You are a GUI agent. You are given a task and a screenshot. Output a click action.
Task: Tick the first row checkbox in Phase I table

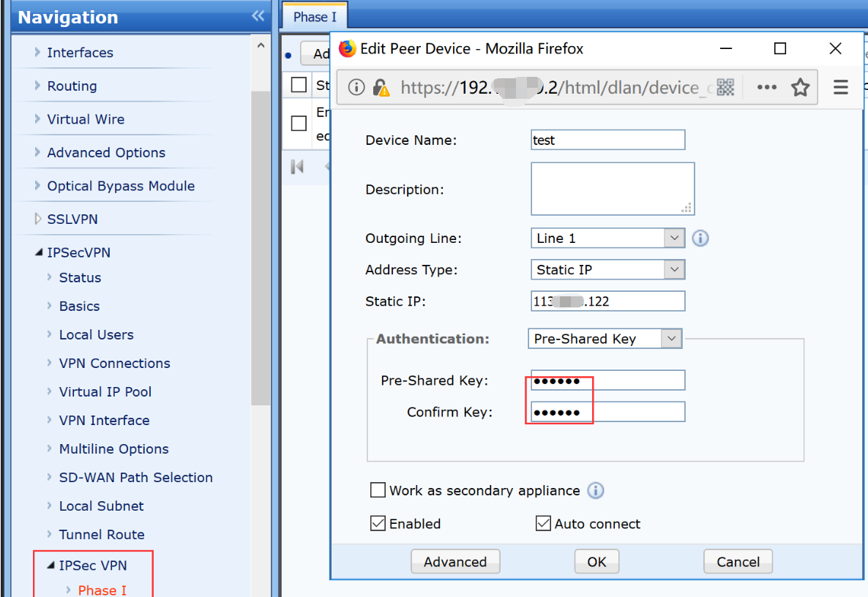[x=299, y=123]
